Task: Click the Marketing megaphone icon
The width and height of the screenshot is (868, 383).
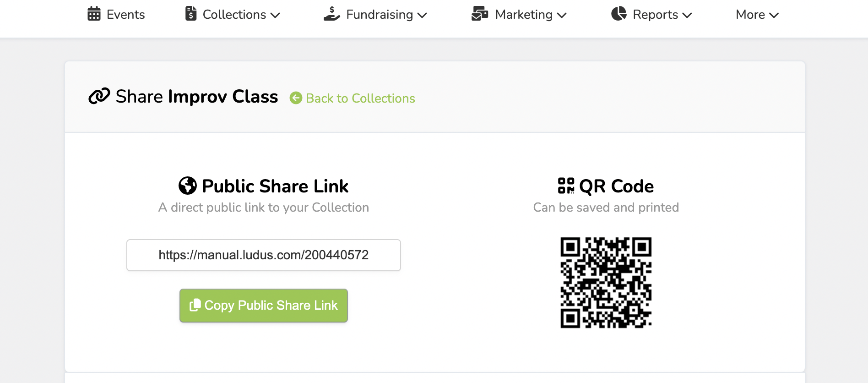Action: coord(479,14)
